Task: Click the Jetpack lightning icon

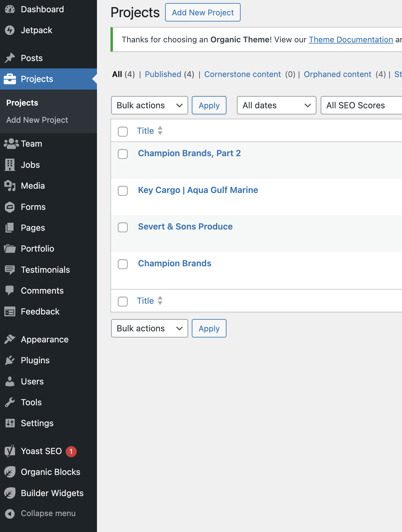Action: [10, 30]
